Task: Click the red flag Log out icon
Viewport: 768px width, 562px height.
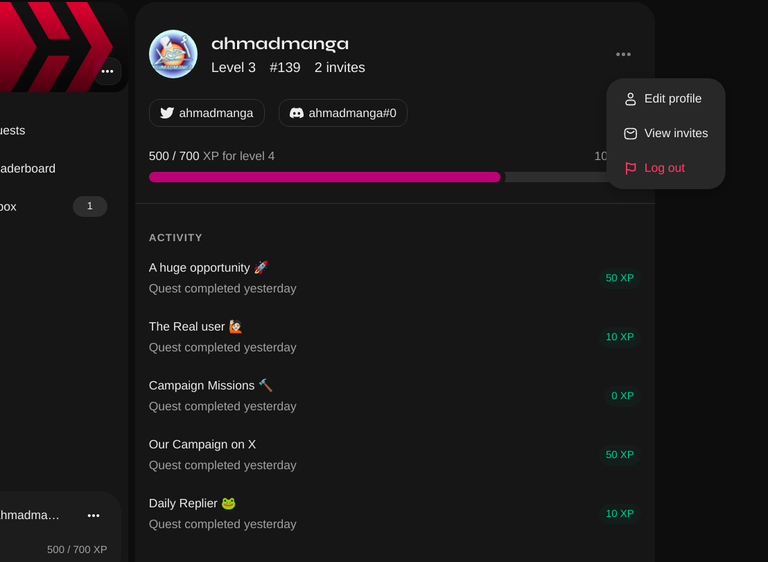Action: [630, 168]
